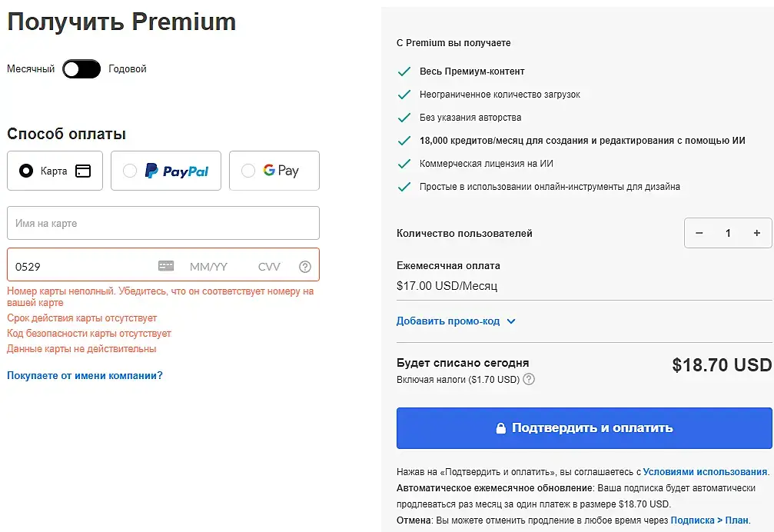The height and width of the screenshot is (532, 774).
Task: Open the Покупаете от имени компании? link
Action: point(85,376)
